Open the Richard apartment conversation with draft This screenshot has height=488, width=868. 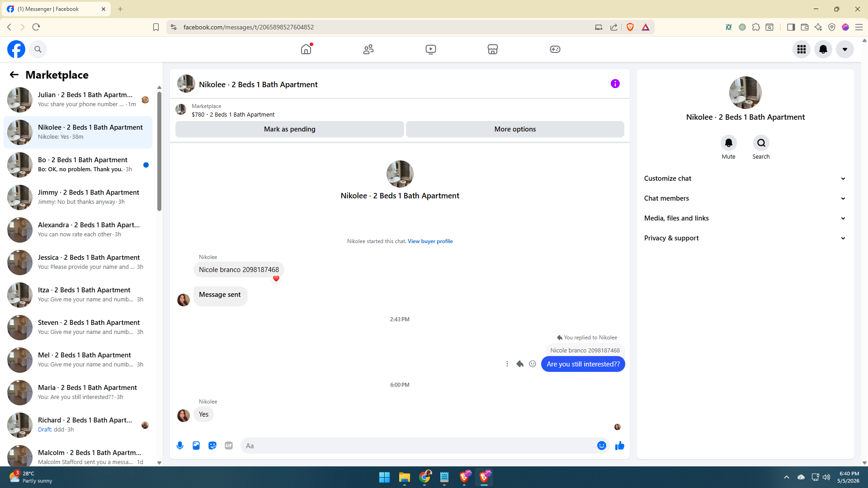78,425
